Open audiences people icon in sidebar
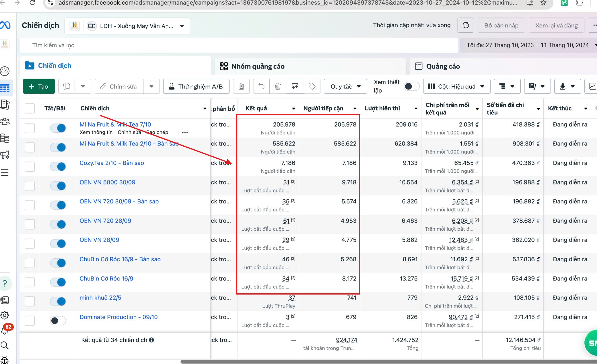This screenshot has width=597, height=364. coord(5,121)
